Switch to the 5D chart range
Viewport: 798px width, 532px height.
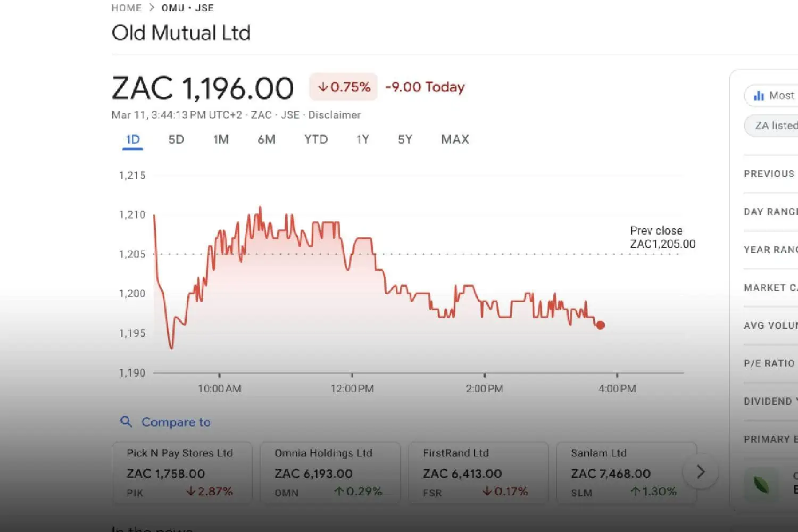[x=176, y=140]
